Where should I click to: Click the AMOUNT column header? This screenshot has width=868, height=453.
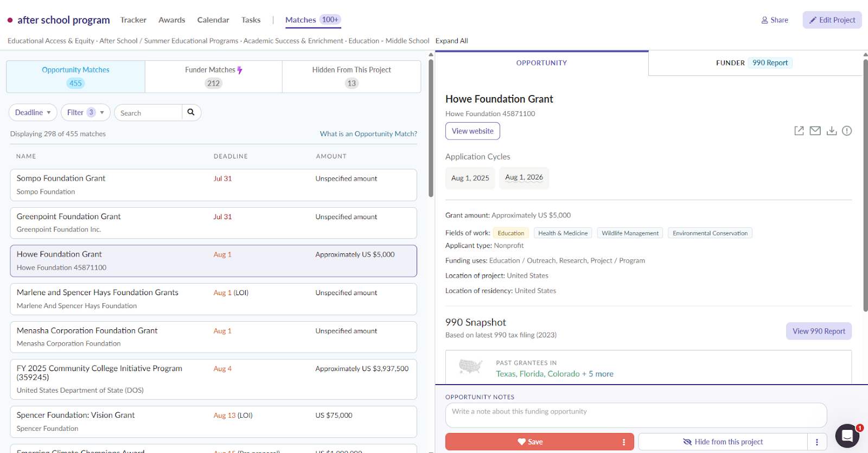331,156
